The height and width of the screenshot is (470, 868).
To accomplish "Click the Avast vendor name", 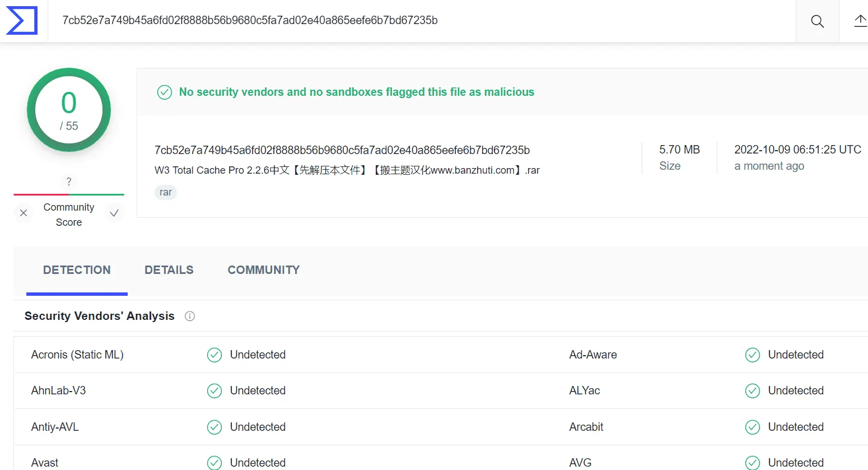I will [45, 463].
